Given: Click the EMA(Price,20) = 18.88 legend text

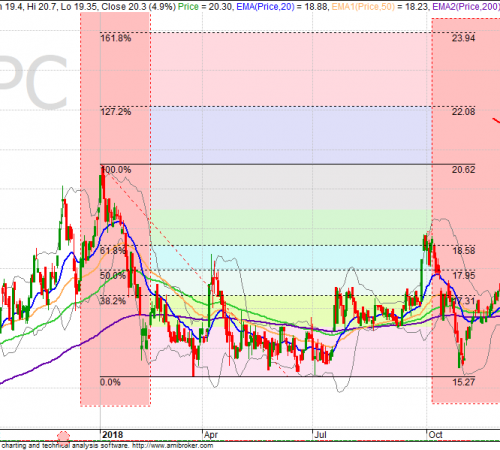Looking at the screenshot, I should coord(282,7).
